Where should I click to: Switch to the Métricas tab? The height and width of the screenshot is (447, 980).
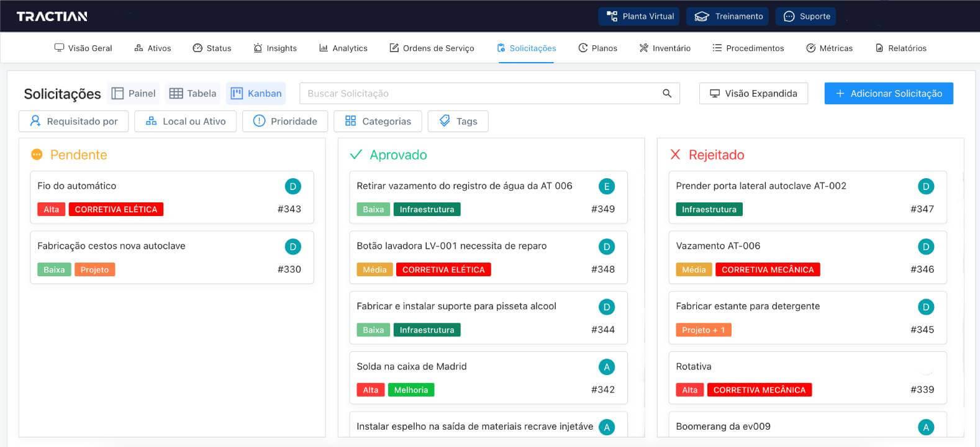829,48
